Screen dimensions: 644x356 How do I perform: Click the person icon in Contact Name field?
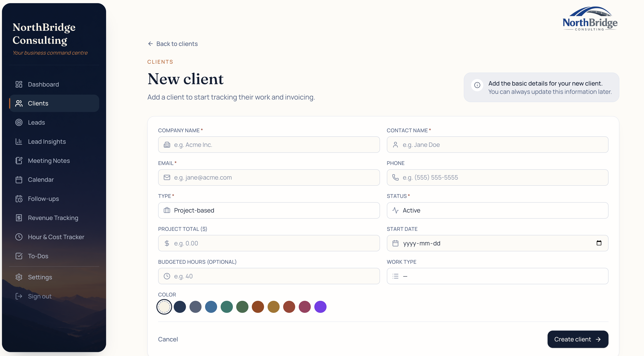point(395,145)
